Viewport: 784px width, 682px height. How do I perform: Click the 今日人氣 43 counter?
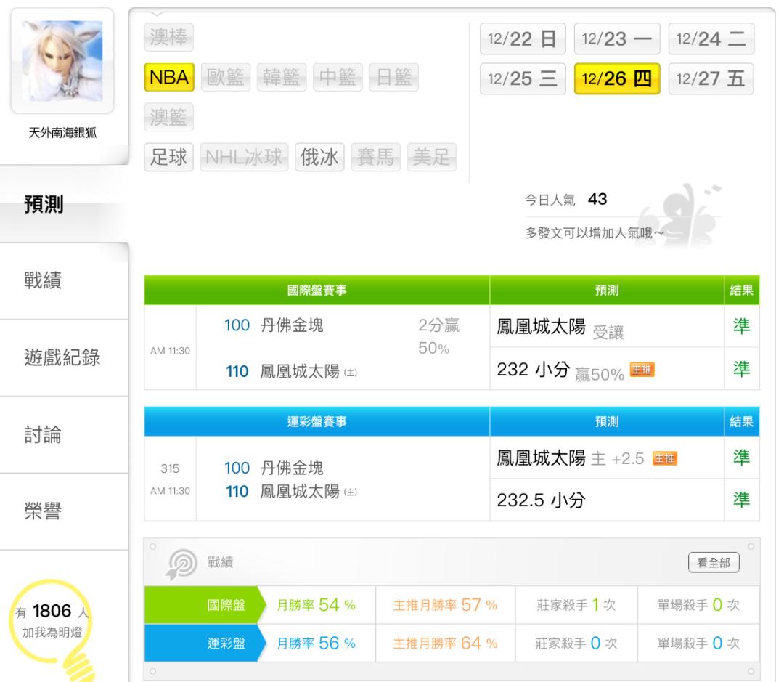pyautogui.click(x=565, y=200)
